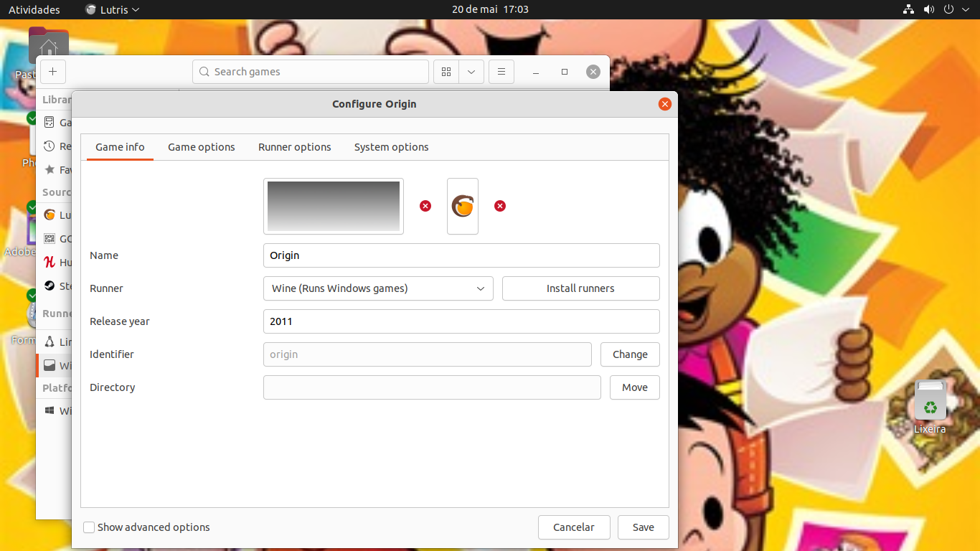
Task: Open the view options dropdown arrow in Lutris
Action: coord(471,72)
